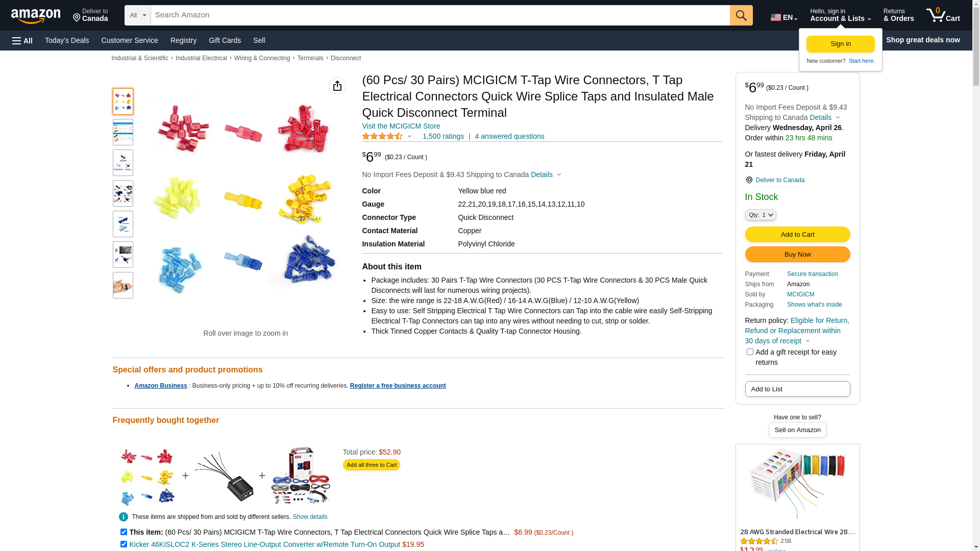Uncheck the This item checkbox
The width and height of the screenshot is (980, 551).
pos(124,532)
